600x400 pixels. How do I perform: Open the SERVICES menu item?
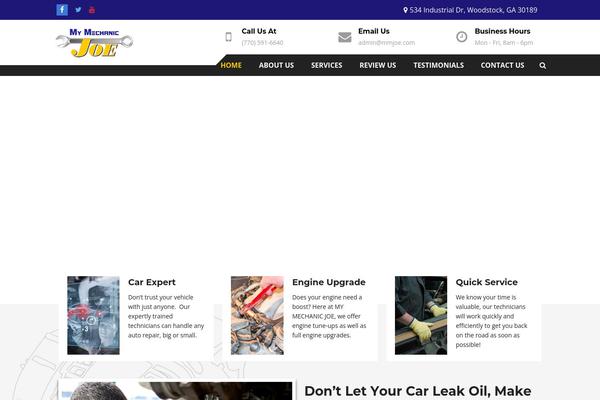click(x=326, y=65)
